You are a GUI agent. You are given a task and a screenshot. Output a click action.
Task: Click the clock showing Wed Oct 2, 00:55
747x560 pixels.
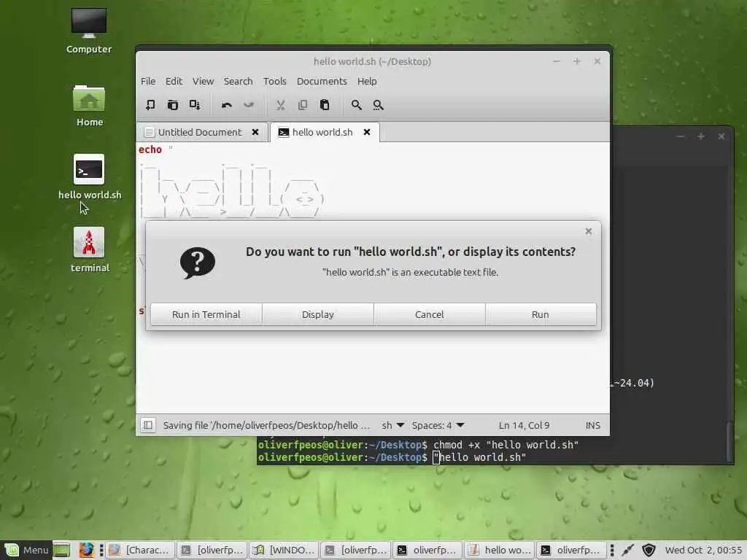(703, 550)
